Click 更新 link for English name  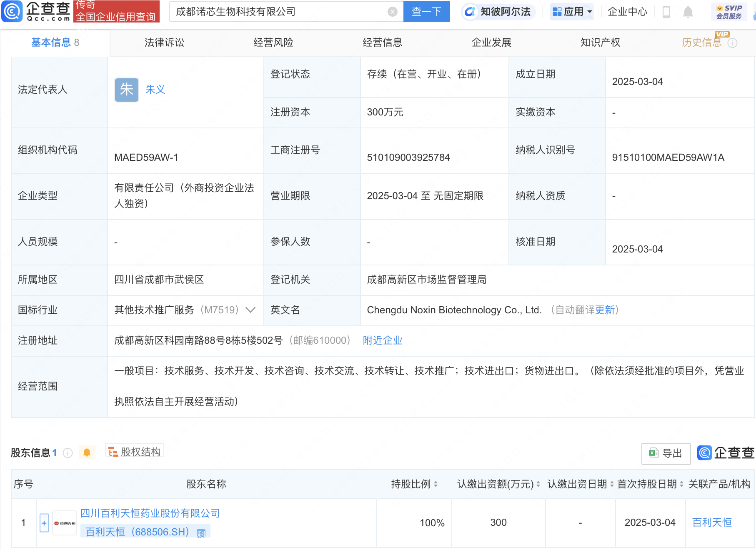click(605, 310)
